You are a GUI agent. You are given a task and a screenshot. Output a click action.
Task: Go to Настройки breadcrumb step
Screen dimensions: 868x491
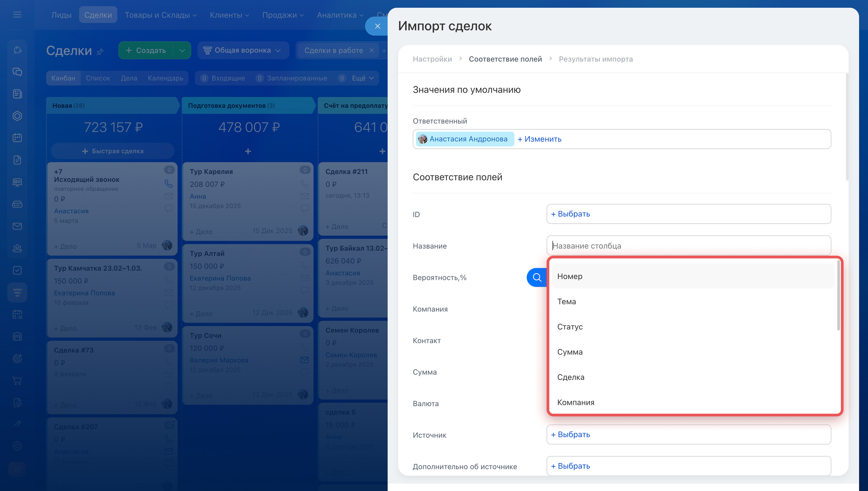(432, 59)
